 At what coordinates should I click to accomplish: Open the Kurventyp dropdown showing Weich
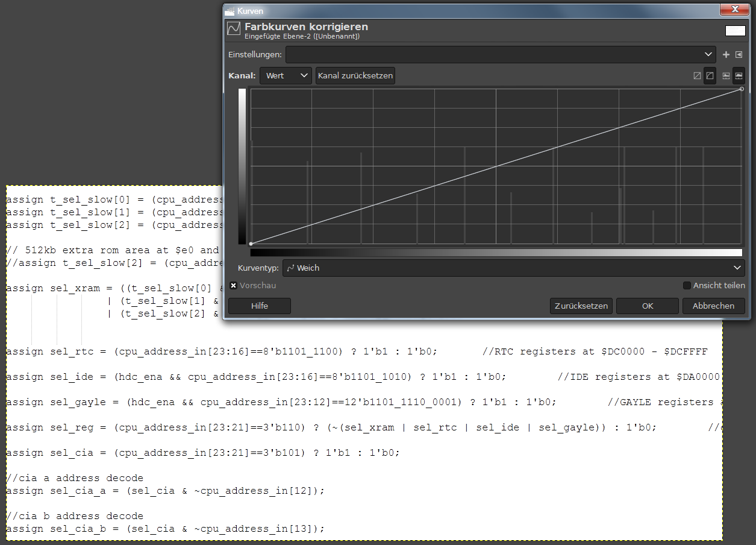coord(513,268)
